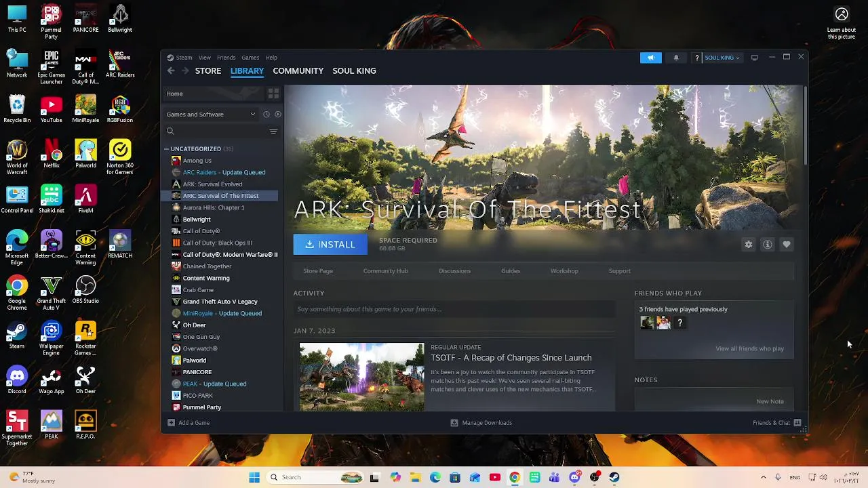868x488 pixels.
Task: Open the notifications bell icon
Action: point(676,58)
